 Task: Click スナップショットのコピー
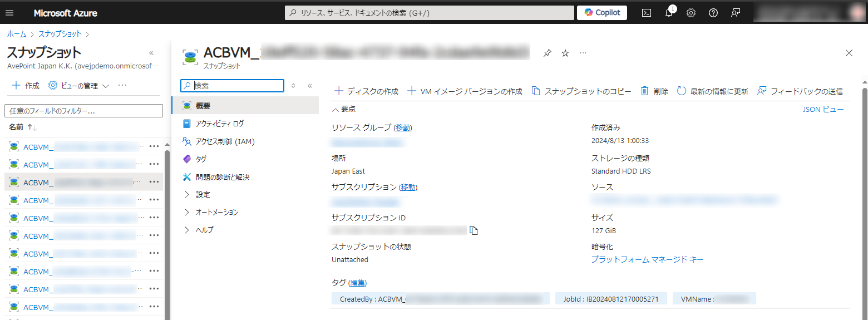(581, 91)
